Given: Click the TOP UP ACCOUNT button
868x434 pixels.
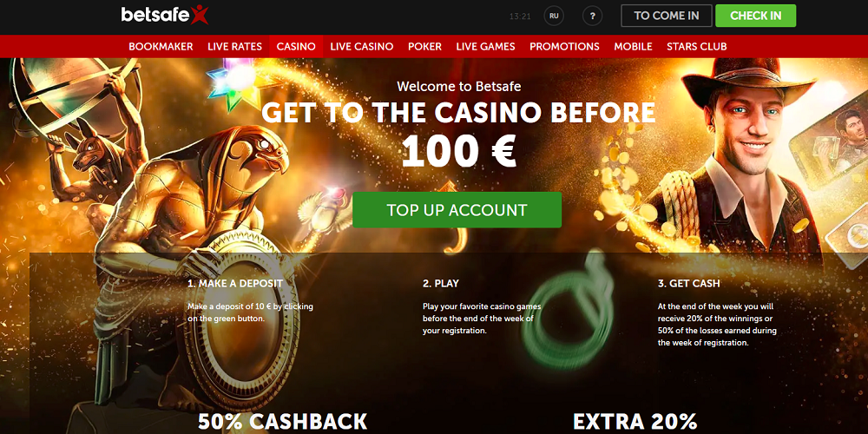Looking at the screenshot, I should [457, 210].
